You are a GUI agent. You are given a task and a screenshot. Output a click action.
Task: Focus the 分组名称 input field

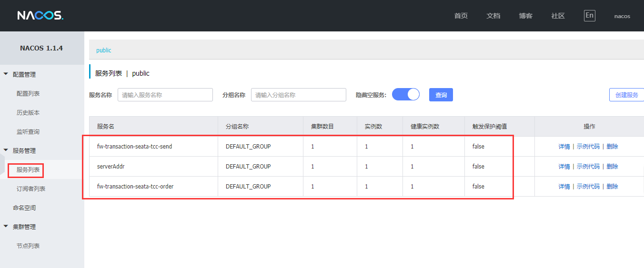click(x=298, y=95)
